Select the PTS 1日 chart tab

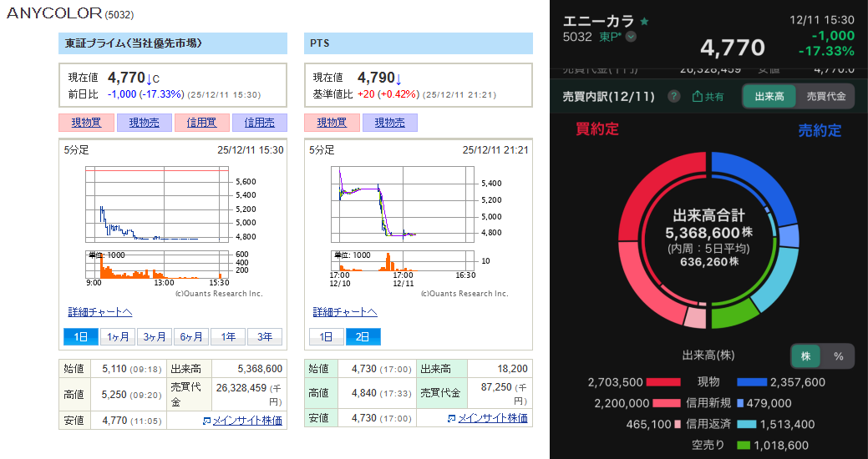[327, 337]
